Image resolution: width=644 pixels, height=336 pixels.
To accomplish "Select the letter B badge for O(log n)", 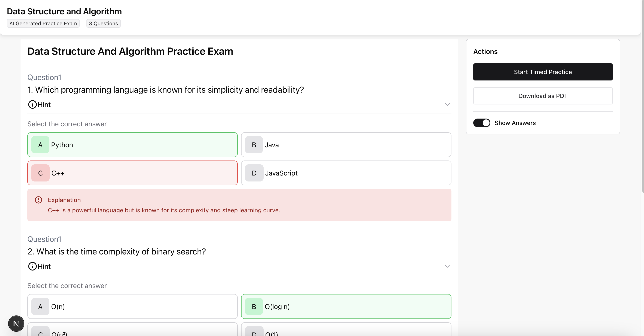I will click(x=254, y=306).
